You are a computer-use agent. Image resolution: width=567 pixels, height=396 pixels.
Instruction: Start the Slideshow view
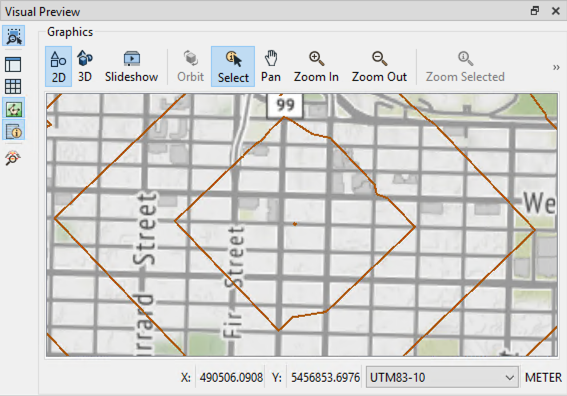tap(131, 67)
